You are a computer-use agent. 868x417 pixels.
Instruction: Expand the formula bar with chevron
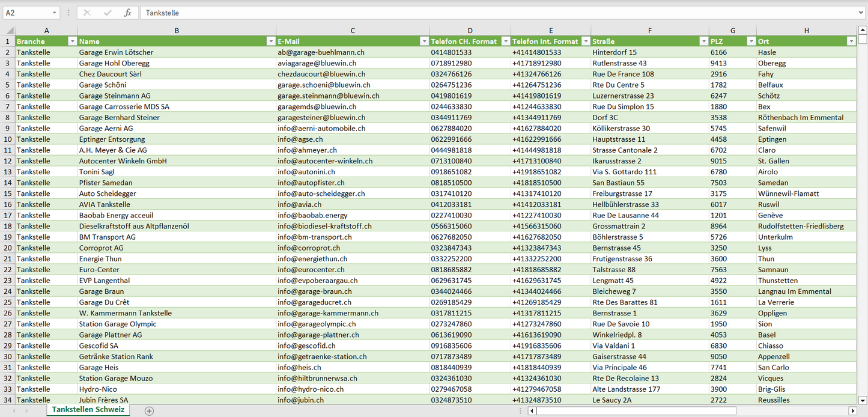click(861, 13)
